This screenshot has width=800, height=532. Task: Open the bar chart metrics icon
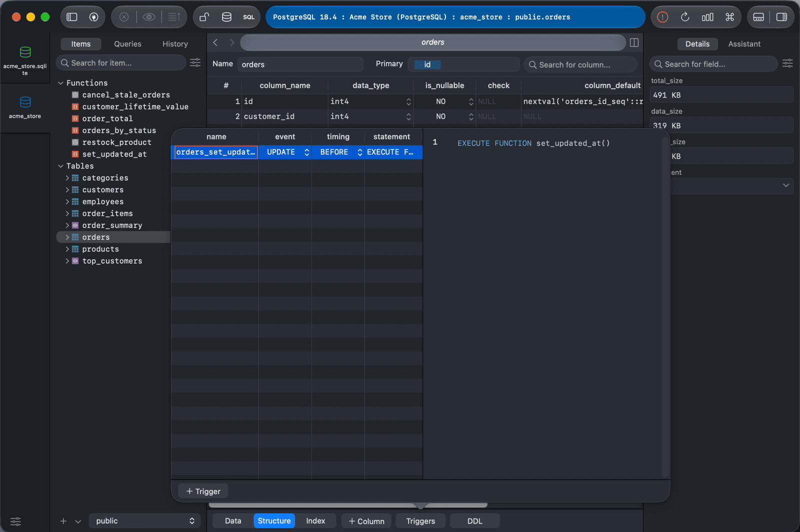(x=707, y=17)
